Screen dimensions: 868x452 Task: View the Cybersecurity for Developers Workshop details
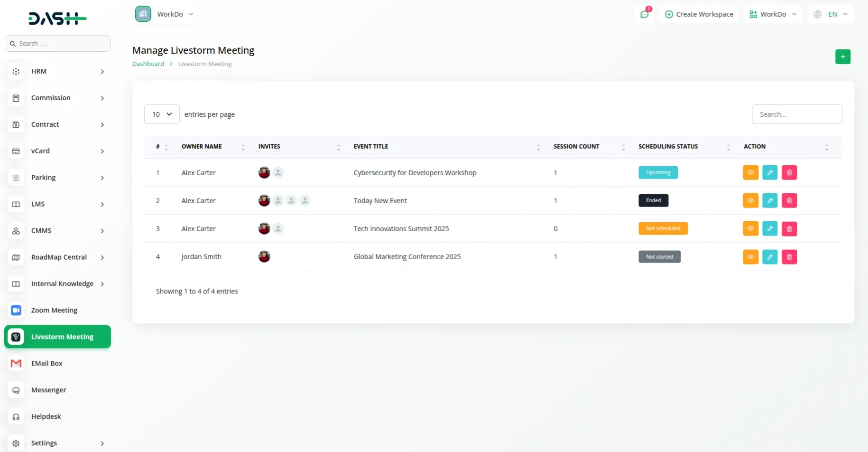click(x=750, y=173)
